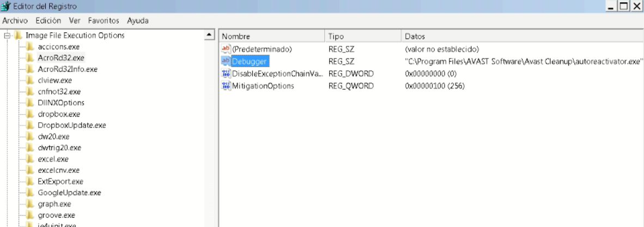Sort by the Tipo column header
The height and width of the screenshot is (227, 644).
click(363, 37)
